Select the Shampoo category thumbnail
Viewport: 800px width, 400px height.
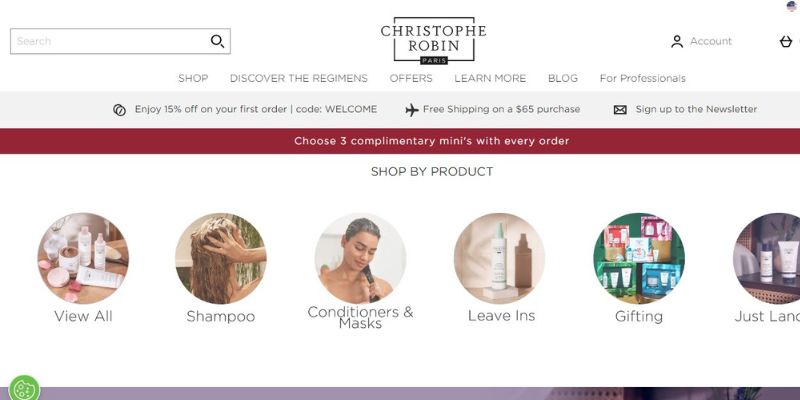pyautogui.click(x=220, y=258)
